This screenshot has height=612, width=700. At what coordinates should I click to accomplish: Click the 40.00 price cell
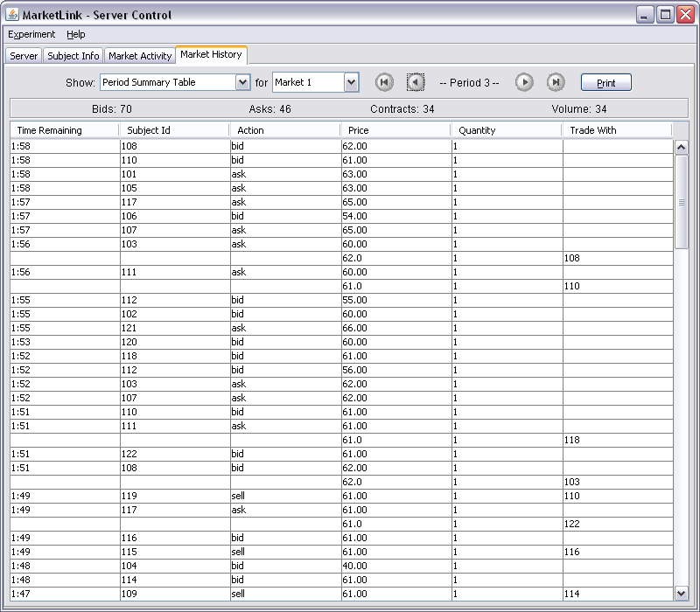click(397, 566)
